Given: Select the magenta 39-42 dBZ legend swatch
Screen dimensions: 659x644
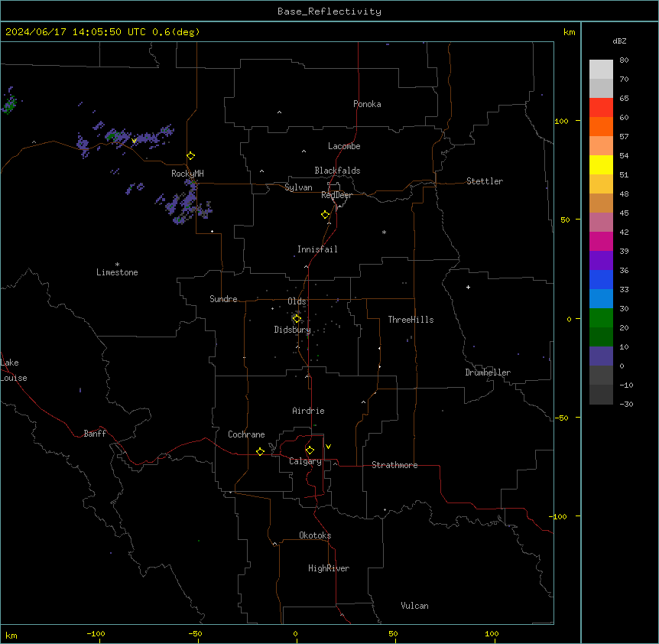Looking at the screenshot, I should [601, 241].
